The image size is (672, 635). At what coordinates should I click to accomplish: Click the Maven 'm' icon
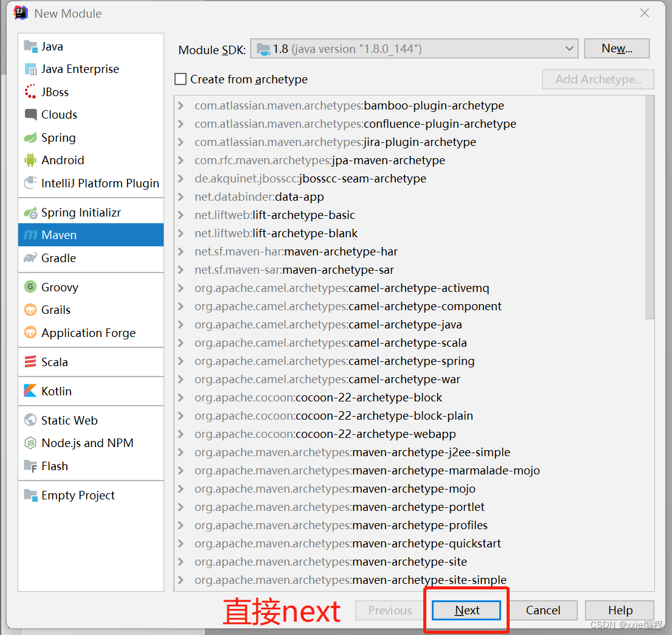[x=30, y=235]
